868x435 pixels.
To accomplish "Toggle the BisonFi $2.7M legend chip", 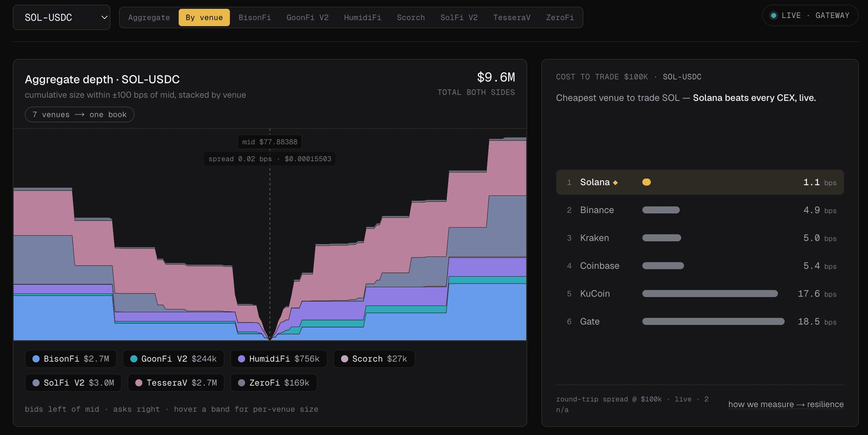I will tap(71, 359).
